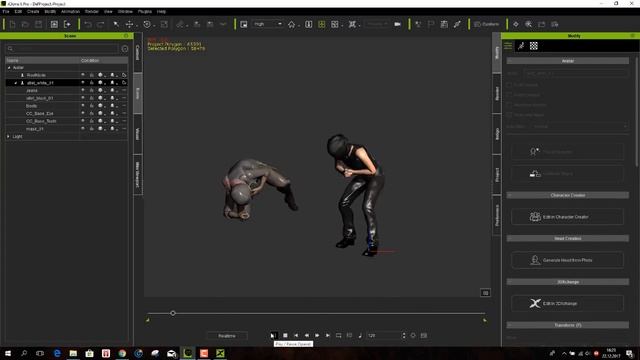Click the Stop playback button
The image size is (640, 360).
tap(285, 336)
